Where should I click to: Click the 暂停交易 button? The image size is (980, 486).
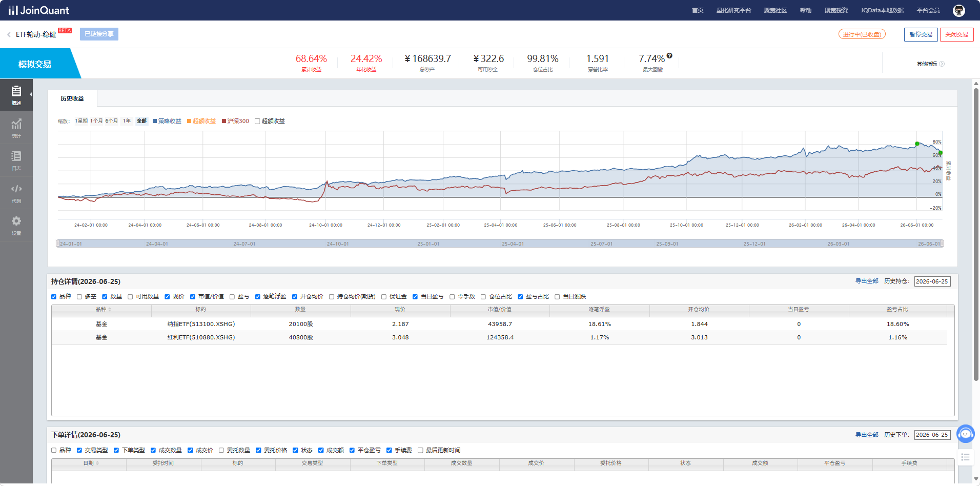click(921, 34)
